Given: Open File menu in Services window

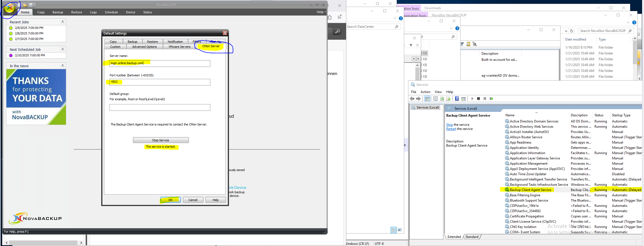Looking at the screenshot, I should tap(414, 92).
